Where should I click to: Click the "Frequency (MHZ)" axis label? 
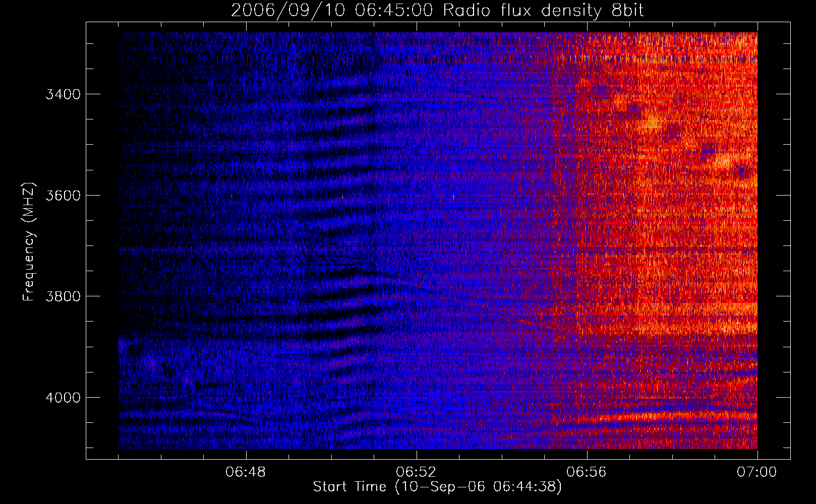(29, 242)
